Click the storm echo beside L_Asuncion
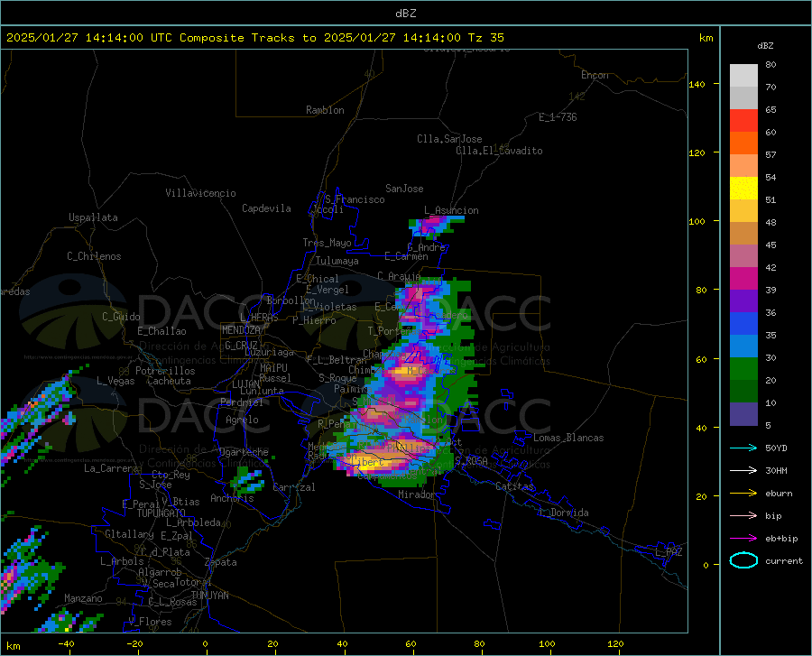Screen dimensions: 812x656 coord(435,226)
